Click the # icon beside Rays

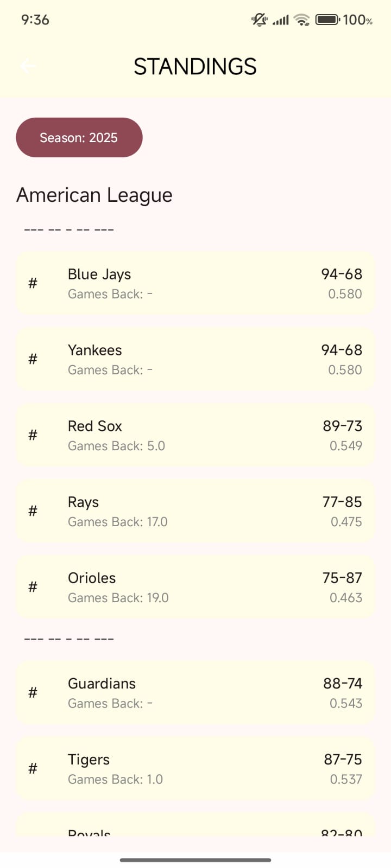(33, 511)
